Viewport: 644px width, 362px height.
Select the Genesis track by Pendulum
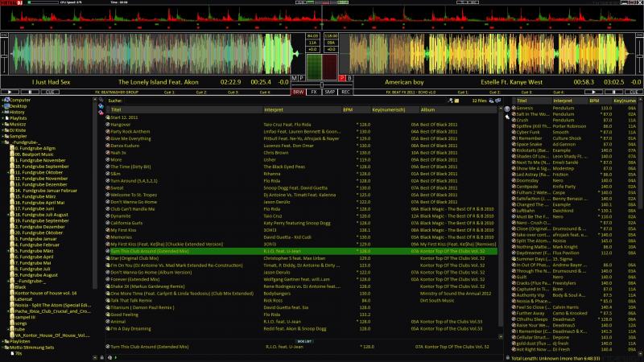(525, 108)
